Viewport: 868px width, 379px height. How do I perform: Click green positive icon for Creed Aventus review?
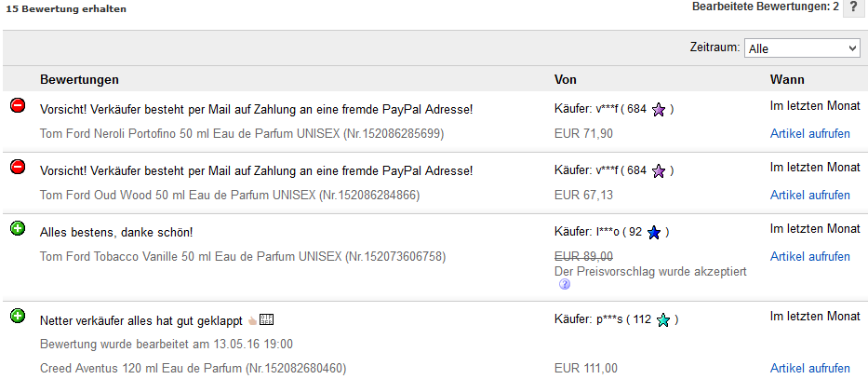tap(18, 316)
